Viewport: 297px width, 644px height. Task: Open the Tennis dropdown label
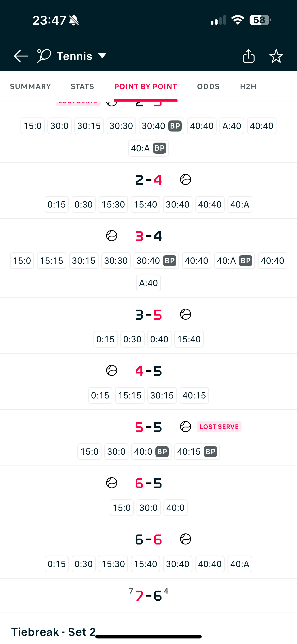click(75, 56)
